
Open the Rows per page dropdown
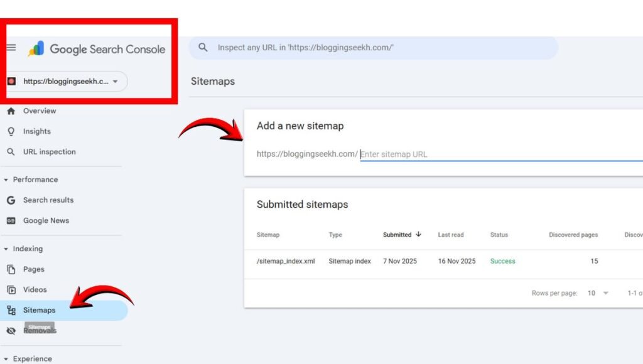[x=598, y=293]
